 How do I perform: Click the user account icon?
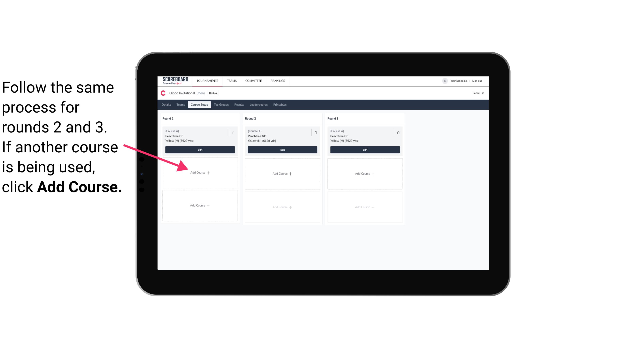[444, 80]
